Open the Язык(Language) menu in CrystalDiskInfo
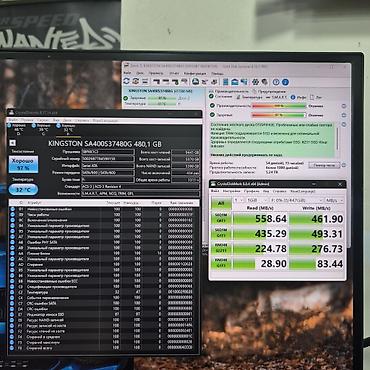The image size is (370, 370). tap(105, 120)
